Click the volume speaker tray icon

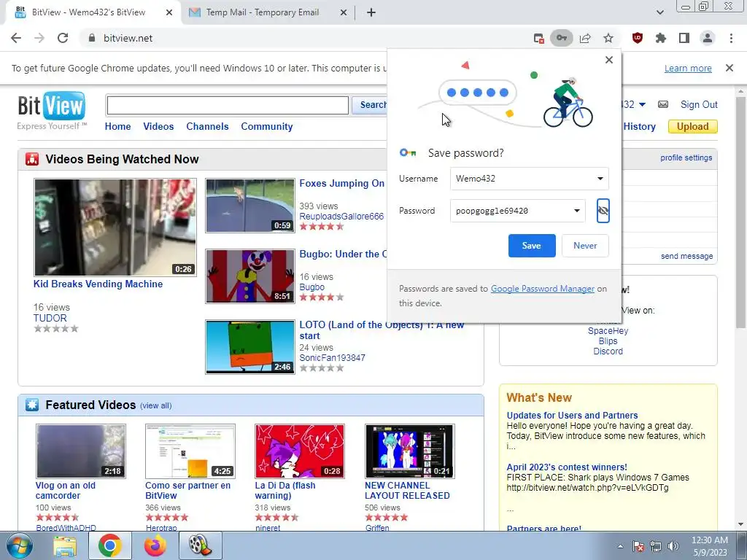[x=673, y=545]
